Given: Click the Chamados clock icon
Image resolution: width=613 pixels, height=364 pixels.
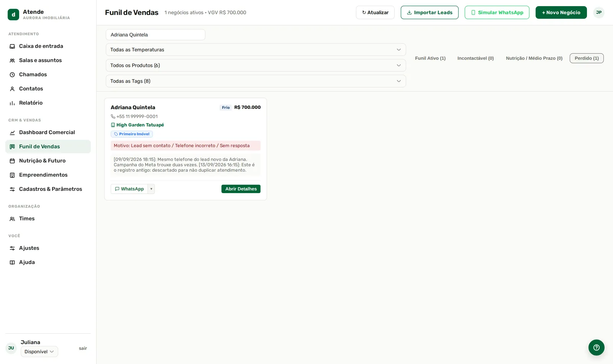Looking at the screenshot, I should point(12,75).
